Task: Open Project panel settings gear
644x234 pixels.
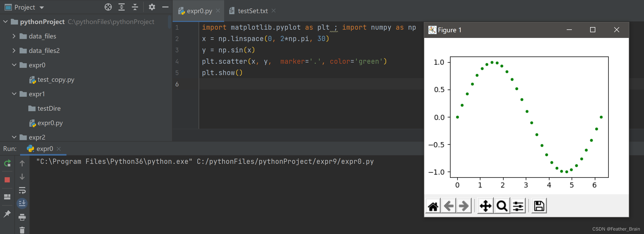Action: 152,7
